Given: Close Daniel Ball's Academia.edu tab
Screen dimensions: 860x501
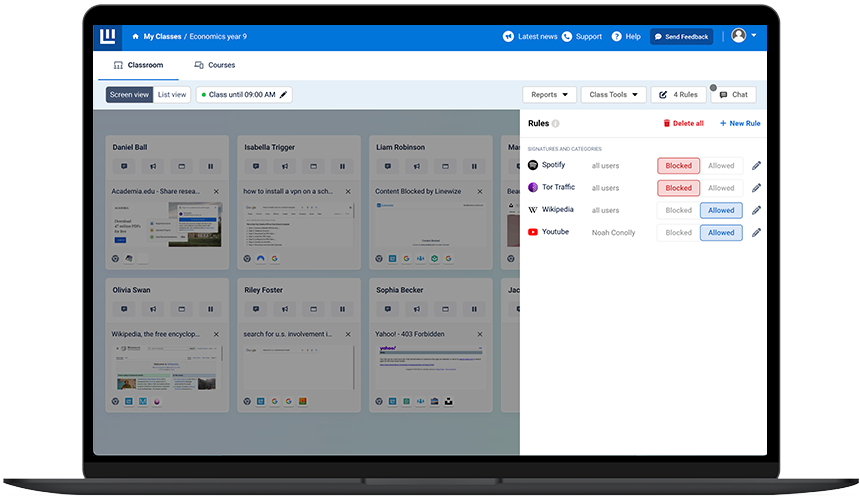Looking at the screenshot, I should (216, 192).
